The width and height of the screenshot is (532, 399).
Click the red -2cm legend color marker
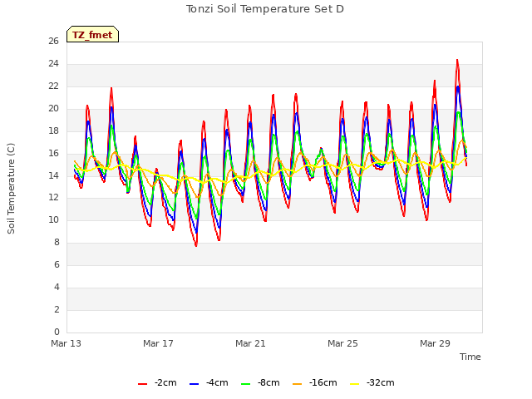tap(142, 384)
